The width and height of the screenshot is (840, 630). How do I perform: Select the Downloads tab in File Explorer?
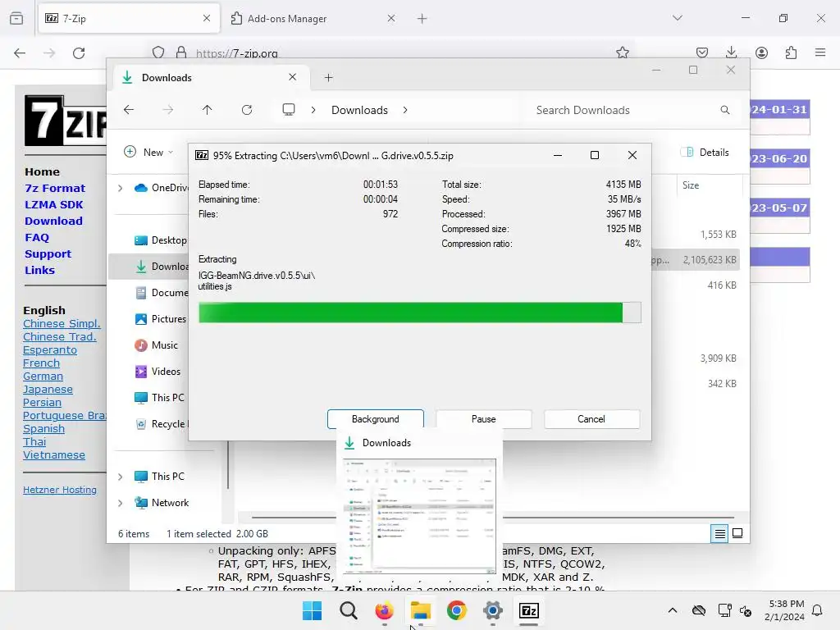(209, 78)
